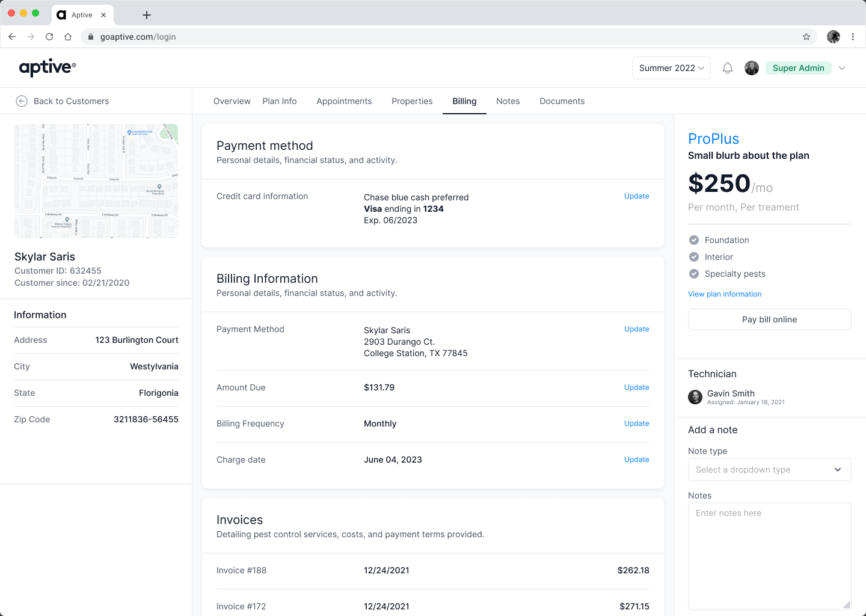
Task: Update the credit card information
Action: click(637, 196)
